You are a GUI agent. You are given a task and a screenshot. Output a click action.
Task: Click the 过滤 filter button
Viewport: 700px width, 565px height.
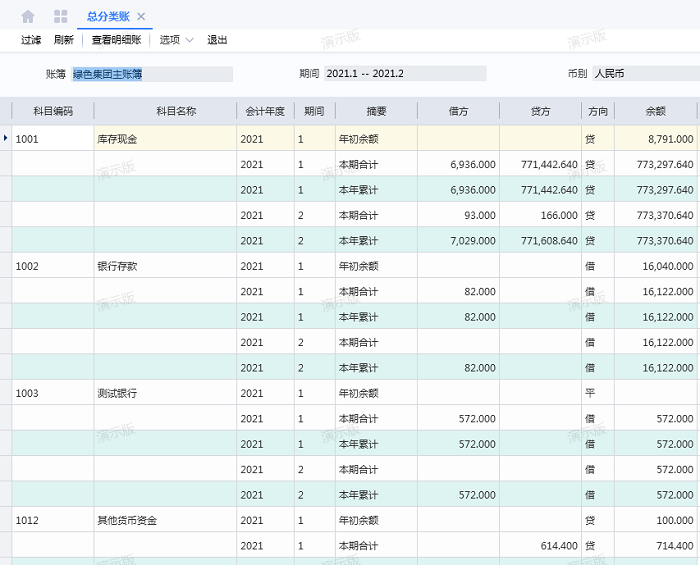31,40
